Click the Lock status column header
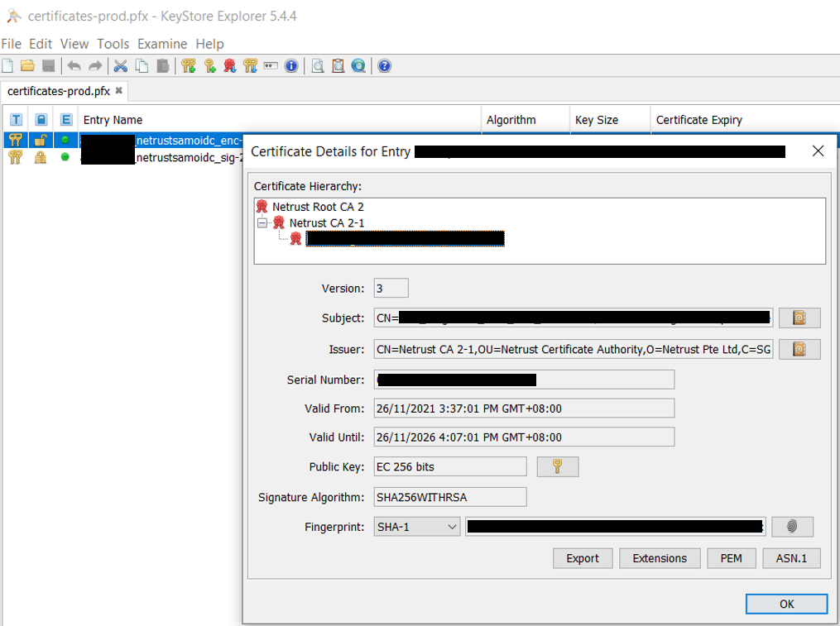 41,120
